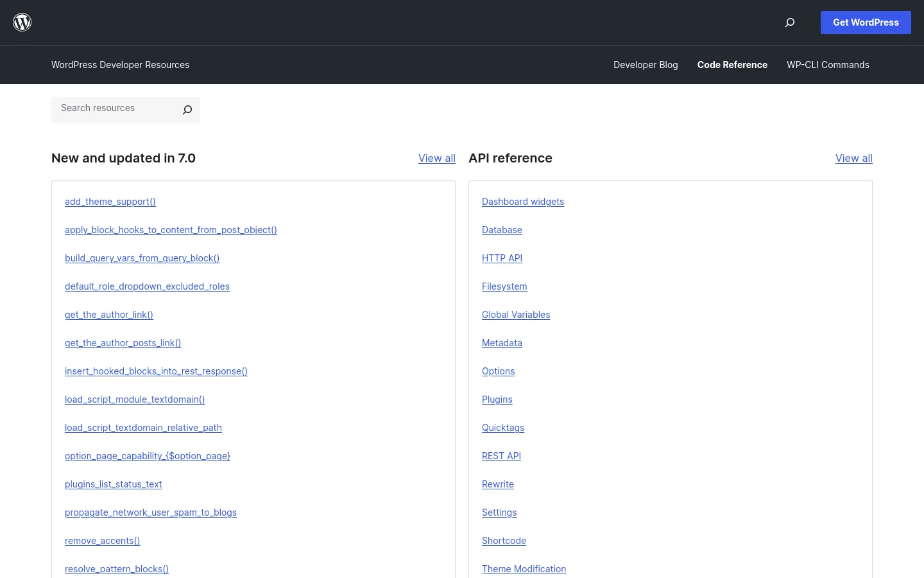Open Global Variables reference
This screenshot has height=578, width=924.
516,315
